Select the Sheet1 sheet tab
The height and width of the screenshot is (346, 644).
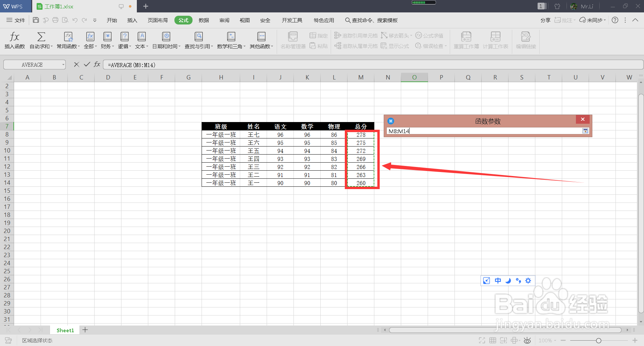[65, 330]
